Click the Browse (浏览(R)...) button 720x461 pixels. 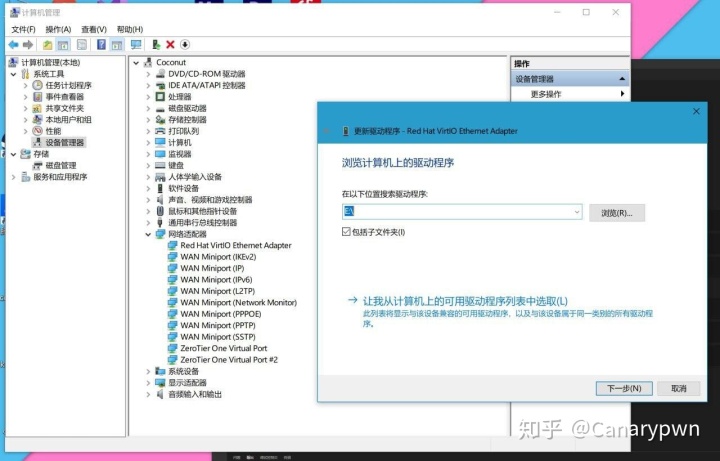click(617, 213)
